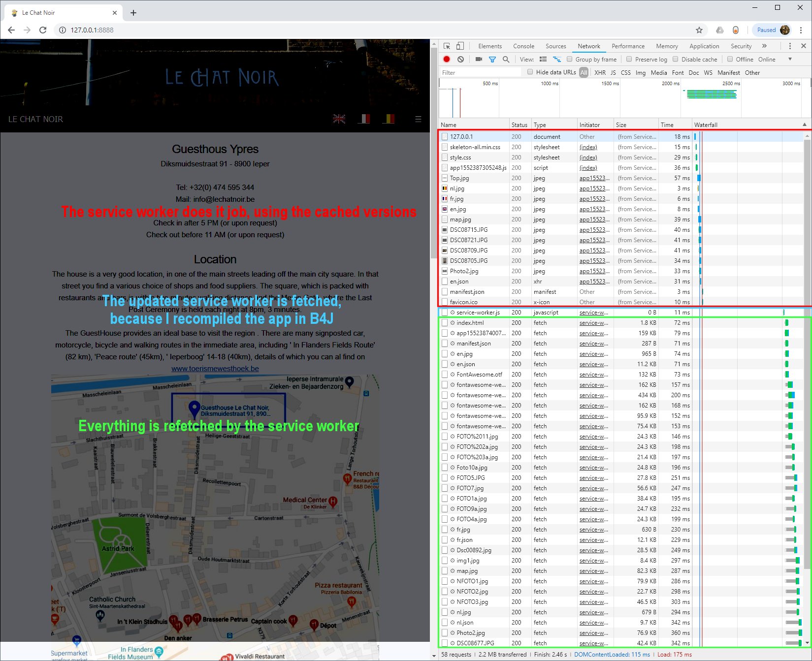This screenshot has width=812, height=661.
Task: Open the Sources tab
Action: click(x=556, y=46)
